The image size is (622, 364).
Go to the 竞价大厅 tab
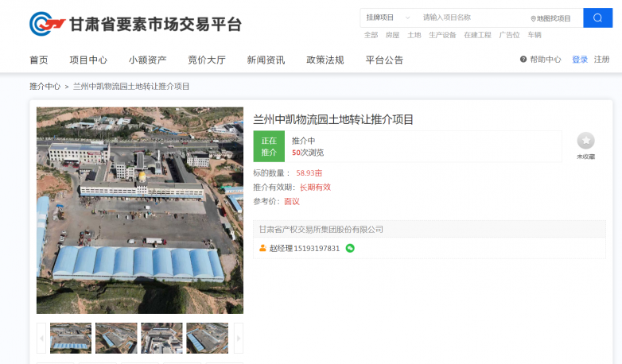[206, 60]
